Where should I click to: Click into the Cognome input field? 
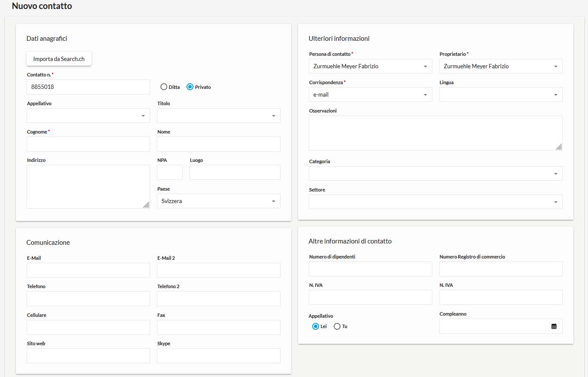point(88,144)
